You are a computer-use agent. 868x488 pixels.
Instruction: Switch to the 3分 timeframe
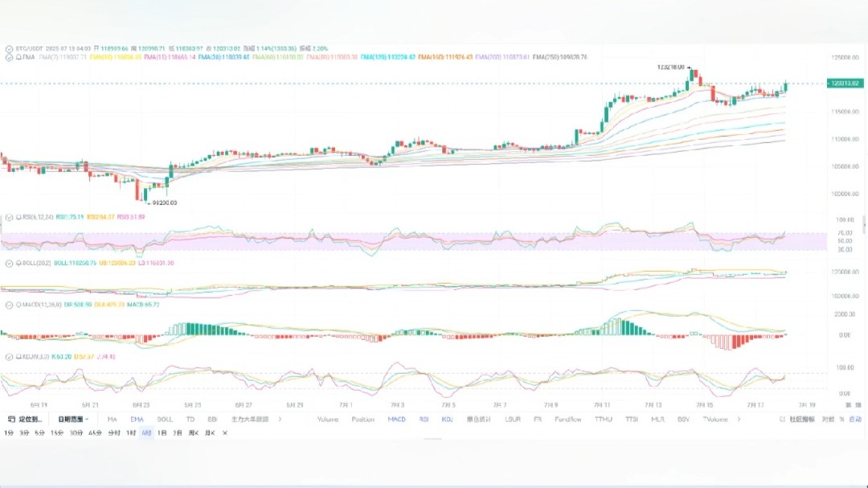24,433
